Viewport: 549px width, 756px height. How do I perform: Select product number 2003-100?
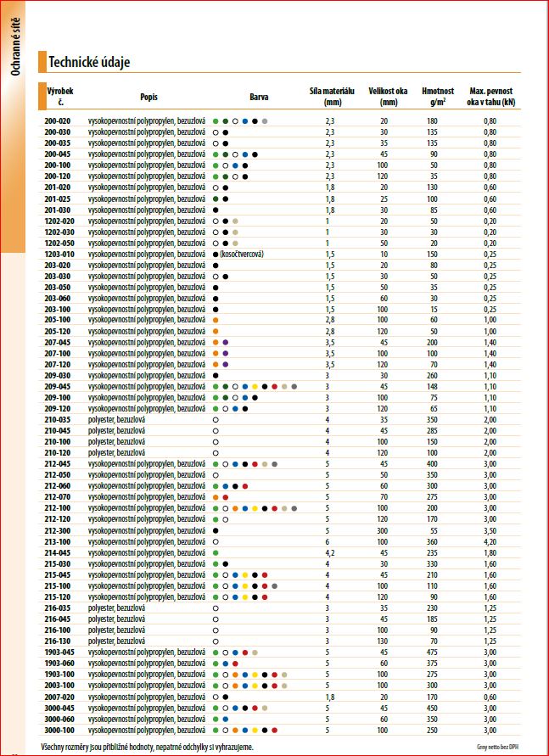pyautogui.click(x=59, y=685)
